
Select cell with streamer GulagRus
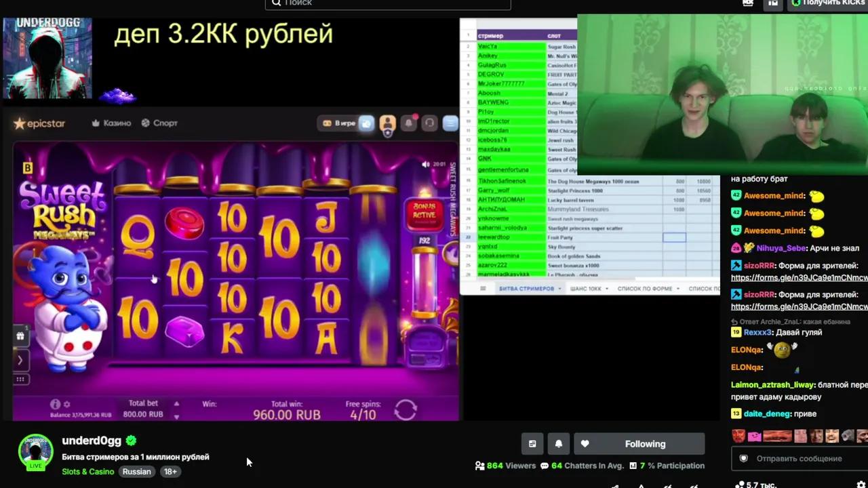point(511,65)
